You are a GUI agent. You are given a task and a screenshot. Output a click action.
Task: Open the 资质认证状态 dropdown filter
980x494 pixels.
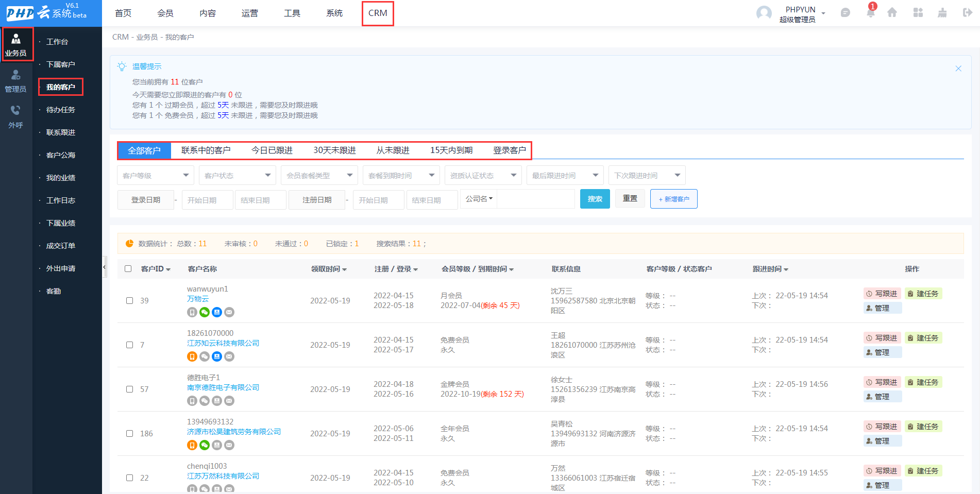click(x=483, y=176)
